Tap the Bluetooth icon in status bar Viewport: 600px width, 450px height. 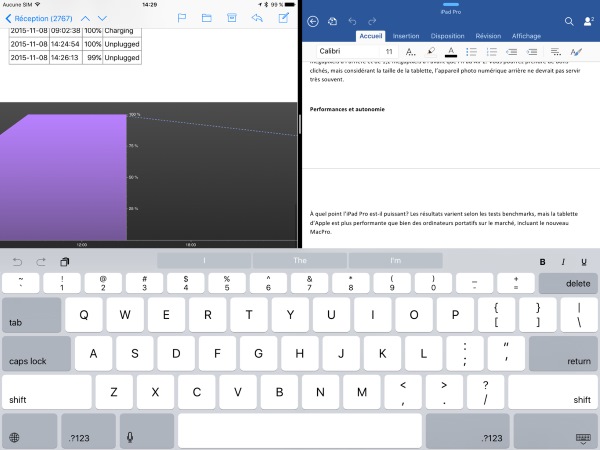(266, 5)
